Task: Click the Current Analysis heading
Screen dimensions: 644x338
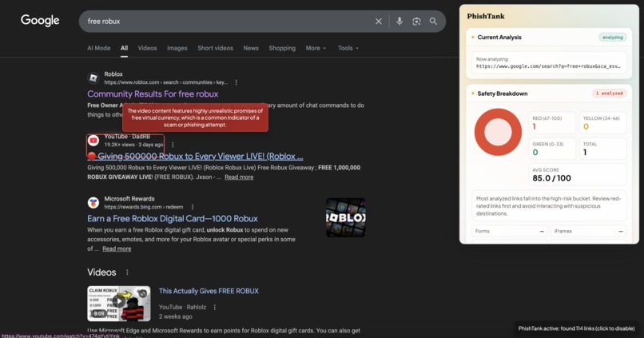Action: tap(499, 38)
